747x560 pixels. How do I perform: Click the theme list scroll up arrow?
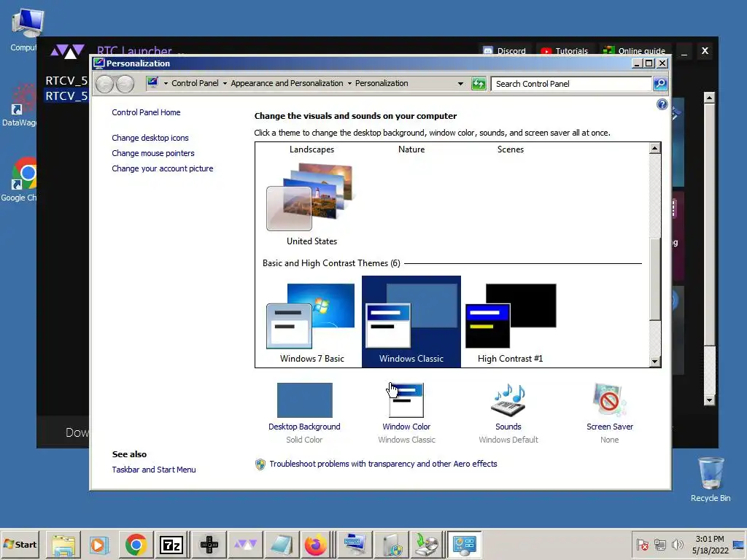point(654,149)
